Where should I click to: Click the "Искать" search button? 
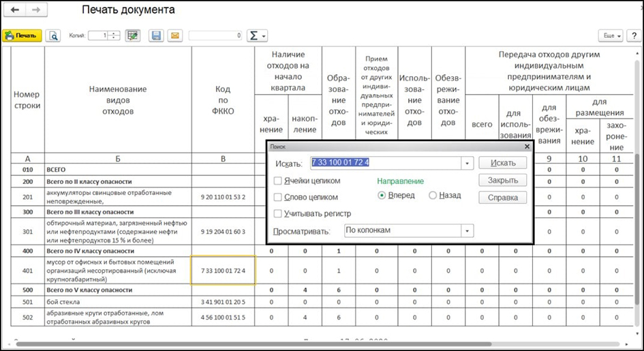click(x=503, y=163)
